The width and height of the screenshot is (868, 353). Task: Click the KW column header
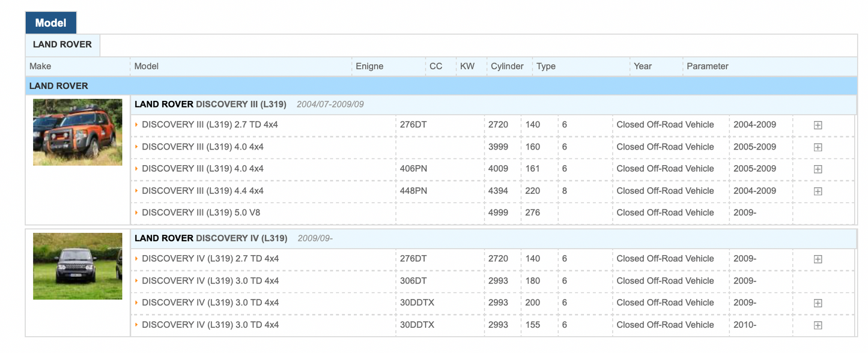(x=467, y=66)
